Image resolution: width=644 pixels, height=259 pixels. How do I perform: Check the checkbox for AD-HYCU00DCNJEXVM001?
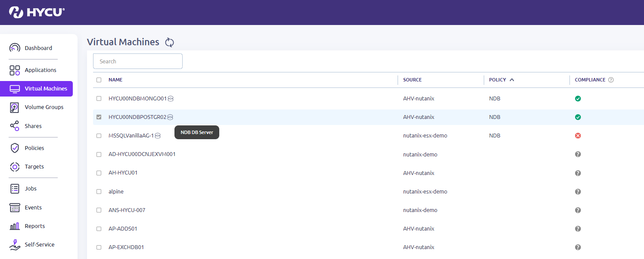click(x=99, y=154)
